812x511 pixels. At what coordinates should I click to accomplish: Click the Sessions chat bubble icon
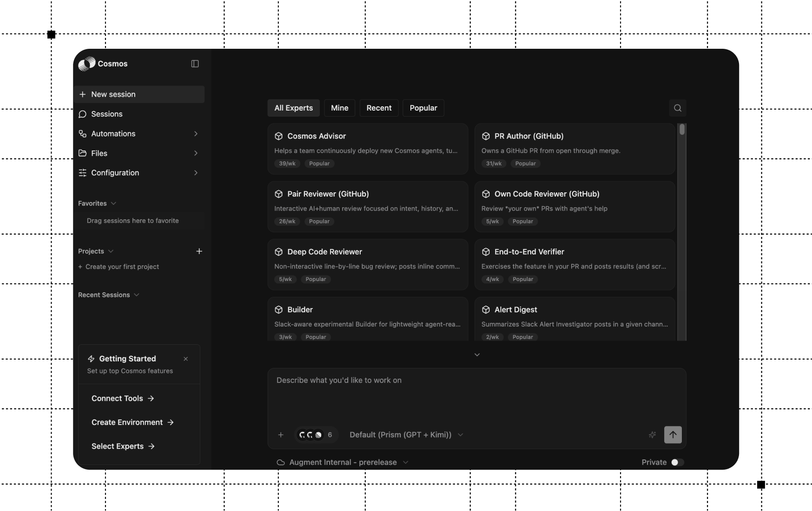pyautogui.click(x=83, y=114)
